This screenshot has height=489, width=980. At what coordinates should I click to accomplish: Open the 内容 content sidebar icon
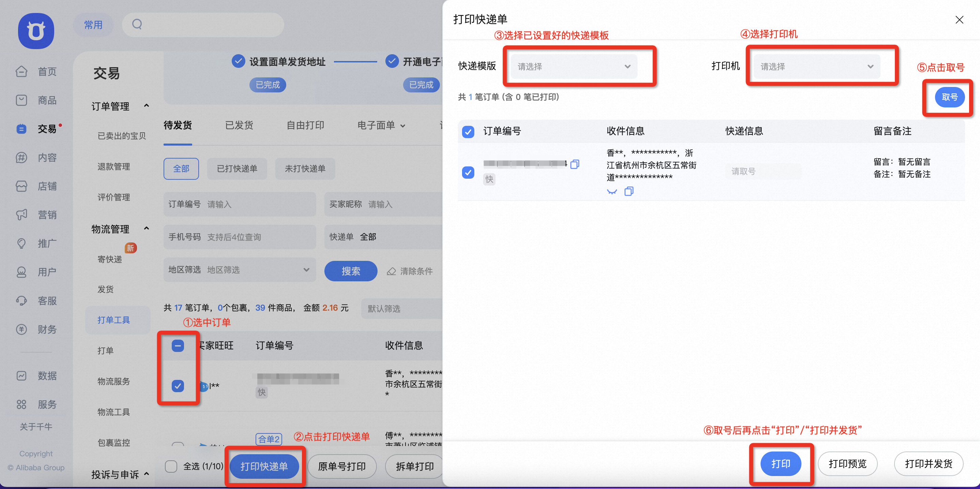click(21, 157)
